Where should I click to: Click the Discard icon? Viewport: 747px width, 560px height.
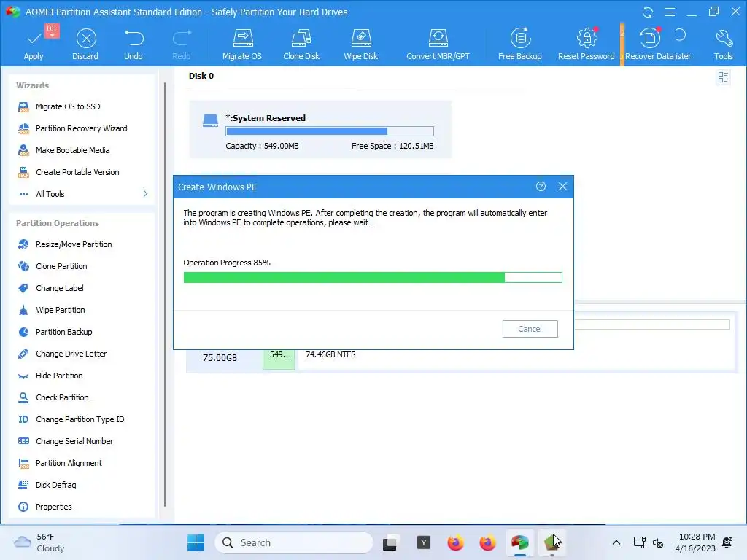[x=86, y=39]
